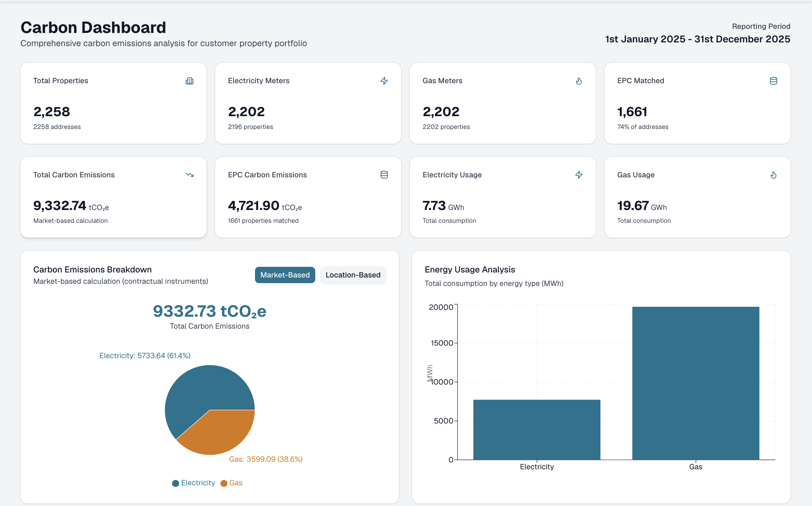The height and width of the screenshot is (506, 812).
Task: Switch to Location-Based calculation
Action: click(x=353, y=275)
